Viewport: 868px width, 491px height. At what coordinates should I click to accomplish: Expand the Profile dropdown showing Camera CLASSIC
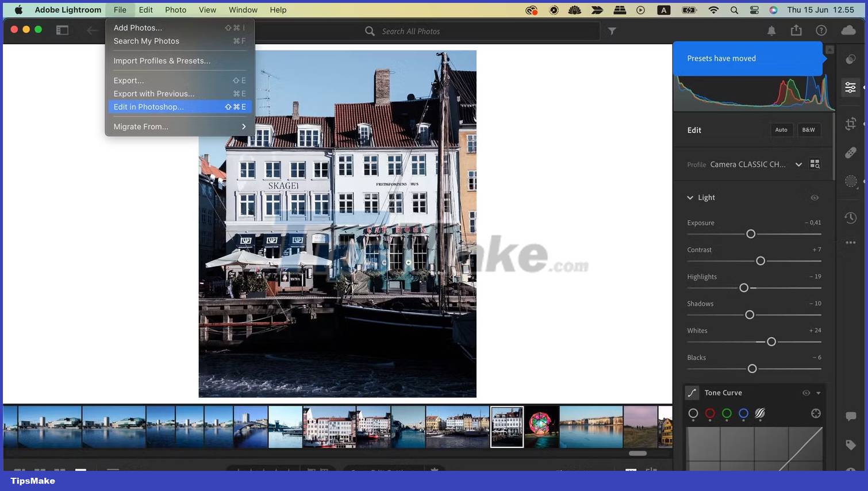coord(799,164)
